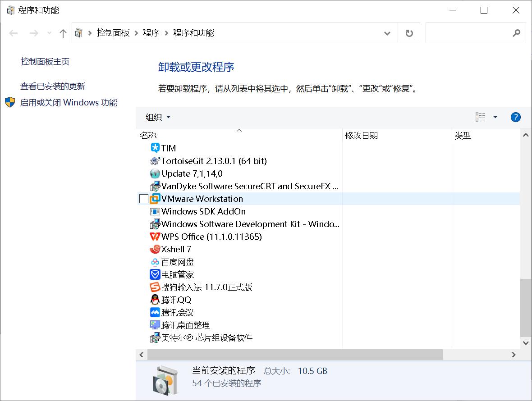Open the change-view dropdown arrow

pyautogui.click(x=495, y=117)
